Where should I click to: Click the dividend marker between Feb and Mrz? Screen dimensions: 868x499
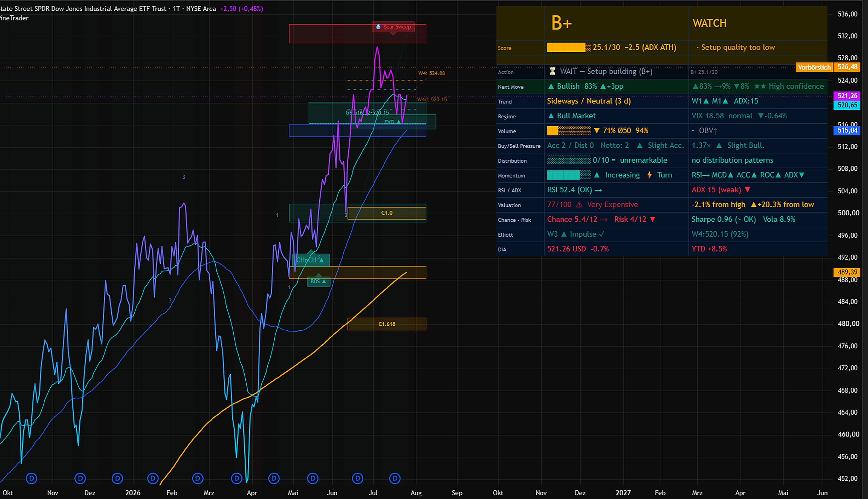(198, 478)
